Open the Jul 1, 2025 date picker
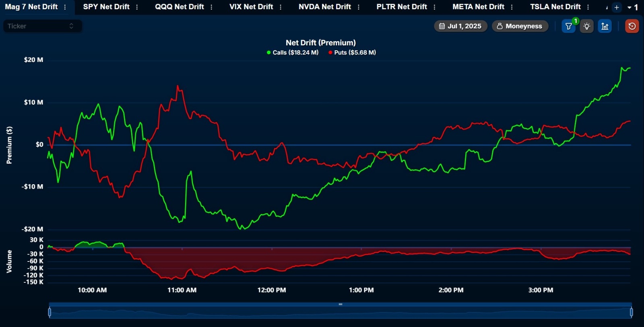 pos(460,26)
